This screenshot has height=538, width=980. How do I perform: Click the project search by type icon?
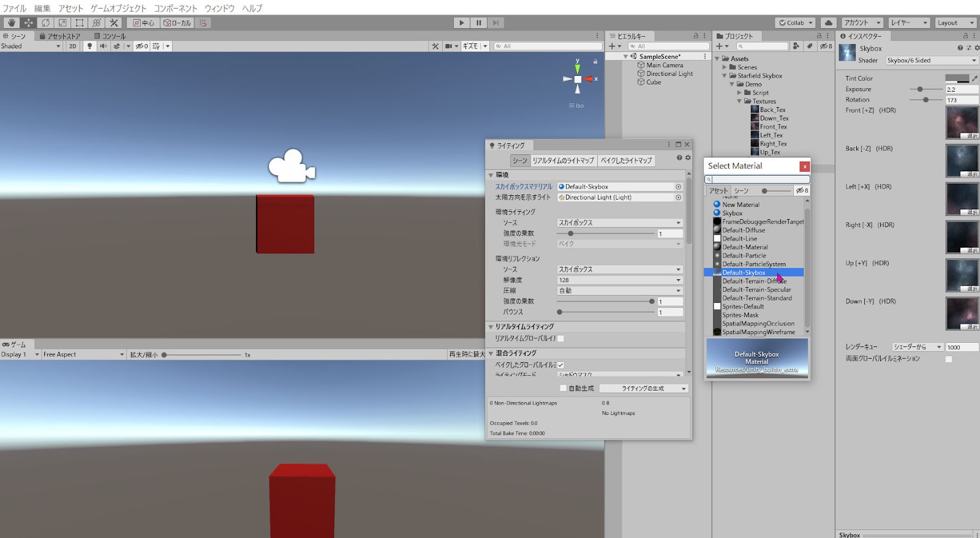tap(796, 46)
